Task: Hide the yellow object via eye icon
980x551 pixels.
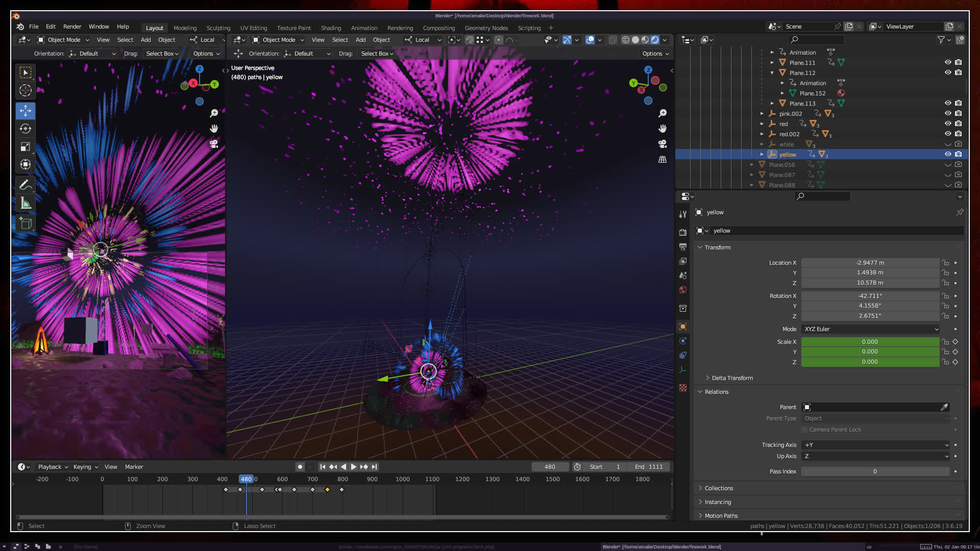Action: [948, 154]
